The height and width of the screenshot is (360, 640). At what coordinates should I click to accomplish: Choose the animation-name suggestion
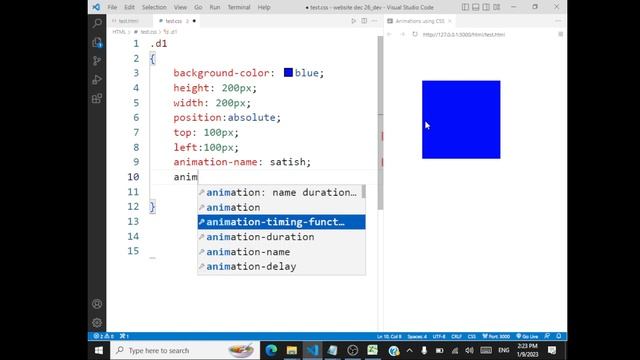click(x=282, y=252)
